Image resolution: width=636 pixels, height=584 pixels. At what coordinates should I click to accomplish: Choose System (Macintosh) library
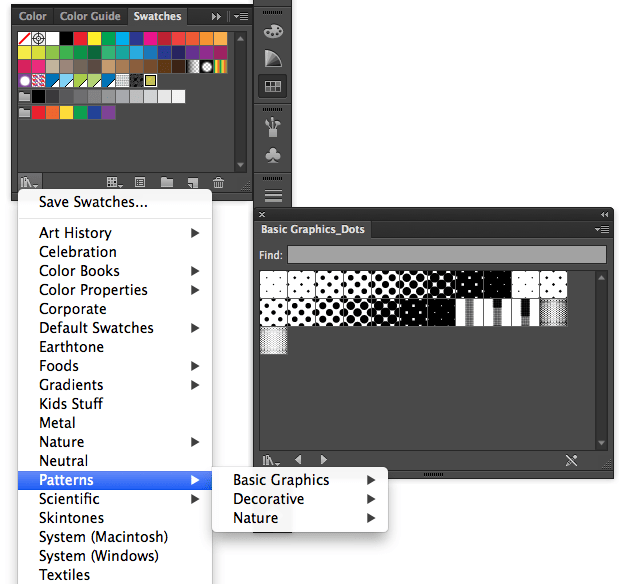tap(115, 537)
